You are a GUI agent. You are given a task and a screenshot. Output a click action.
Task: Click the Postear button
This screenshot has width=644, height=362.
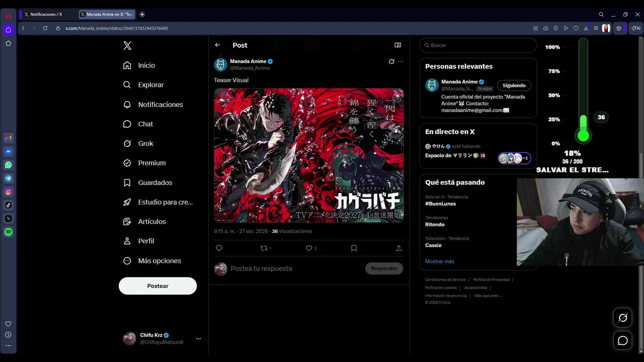(x=157, y=286)
